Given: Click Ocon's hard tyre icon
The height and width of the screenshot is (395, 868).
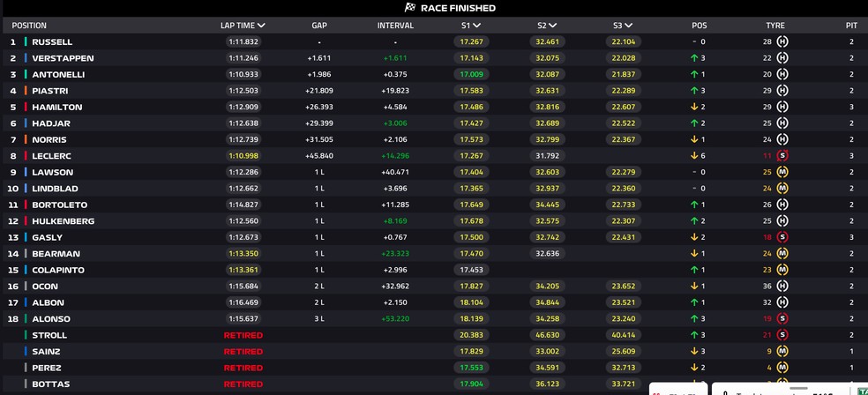Looking at the screenshot, I should [x=782, y=286].
